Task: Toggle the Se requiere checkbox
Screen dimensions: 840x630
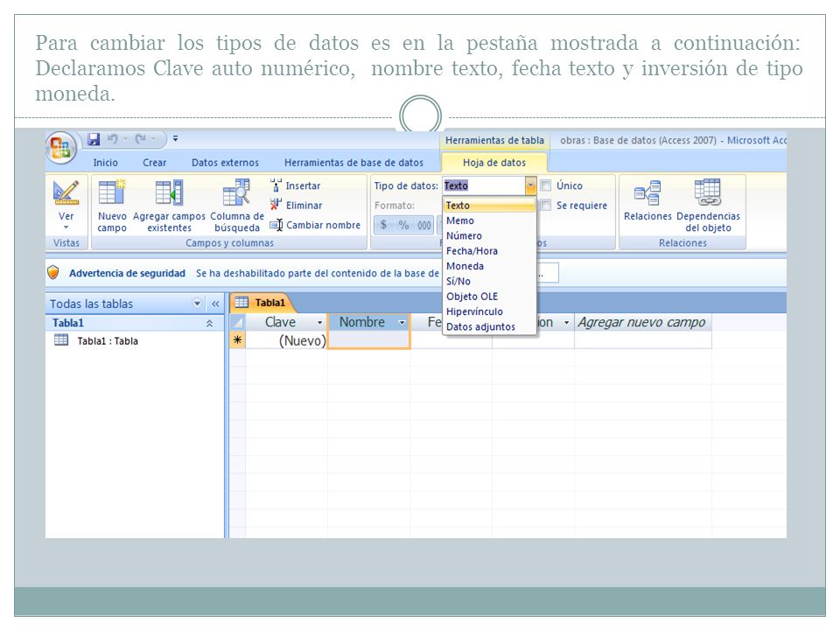Action: tap(546, 205)
